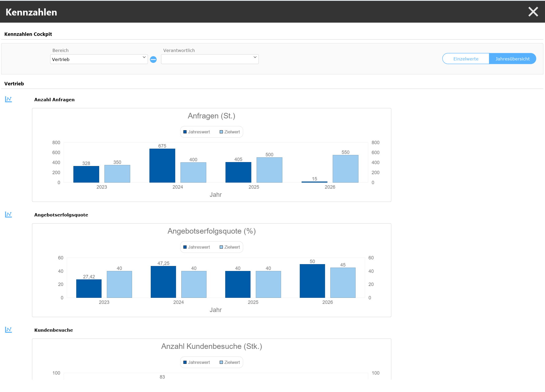Screen dimensions: 545x392
Task: Click the 2026 Zielwert bar labeled 550
Action: pos(345,169)
